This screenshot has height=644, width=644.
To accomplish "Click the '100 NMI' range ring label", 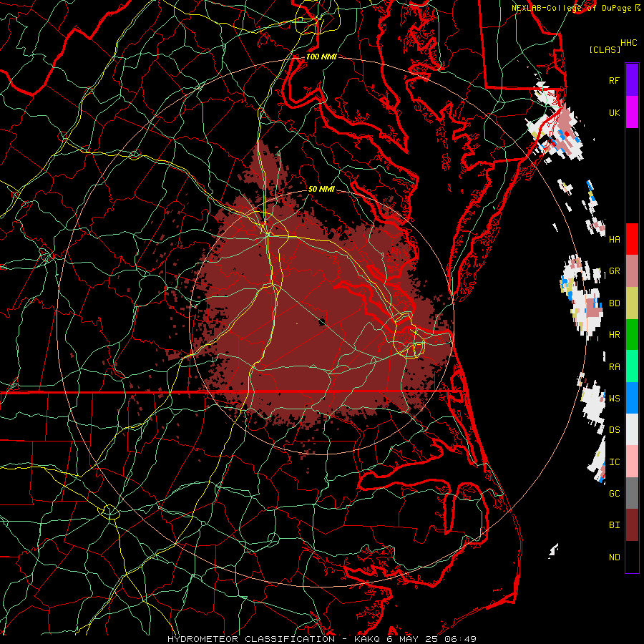I will point(321,57).
